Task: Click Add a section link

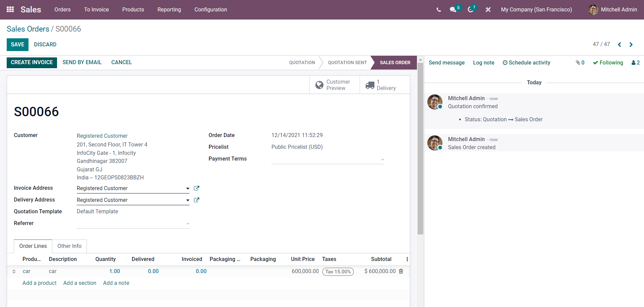Action: (79, 283)
